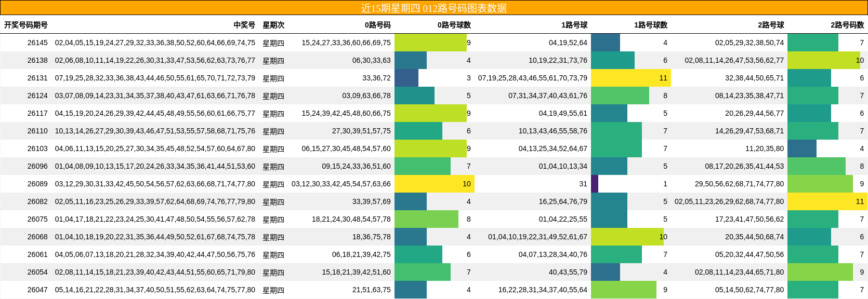This screenshot has width=868, height=299.
Task: Select issue number 26089
Action: pos(37,184)
